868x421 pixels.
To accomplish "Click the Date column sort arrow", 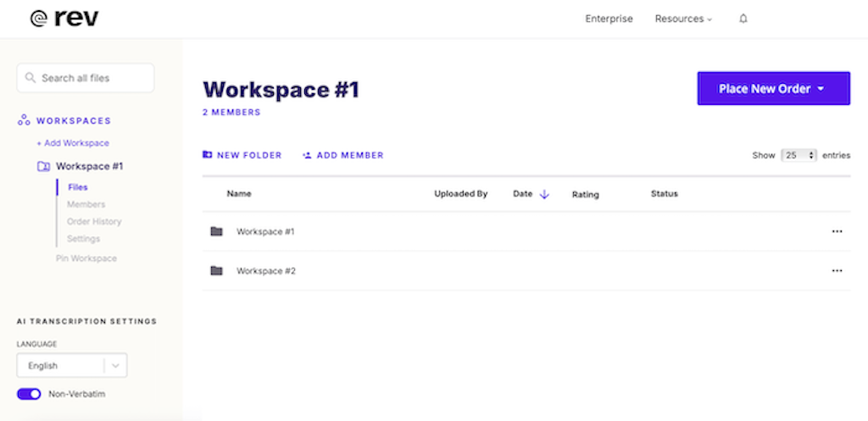I will tap(544, 194).
